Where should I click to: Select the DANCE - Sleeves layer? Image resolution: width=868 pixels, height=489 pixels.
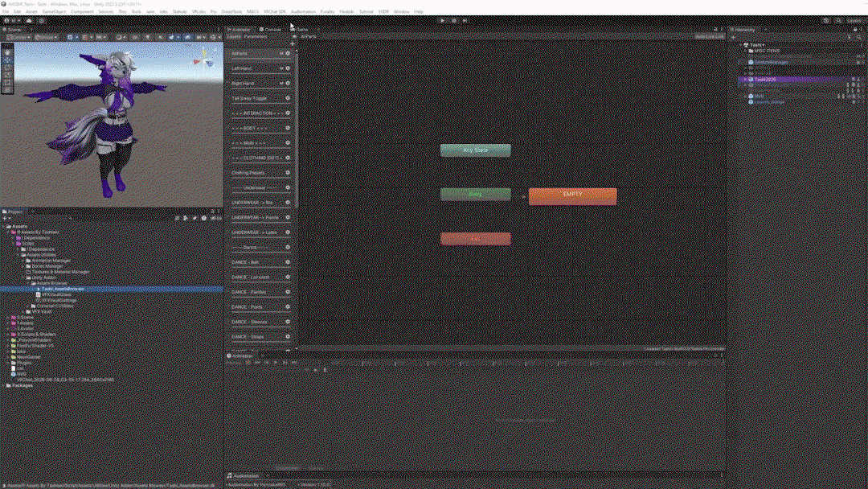click(x=260, y=322)
